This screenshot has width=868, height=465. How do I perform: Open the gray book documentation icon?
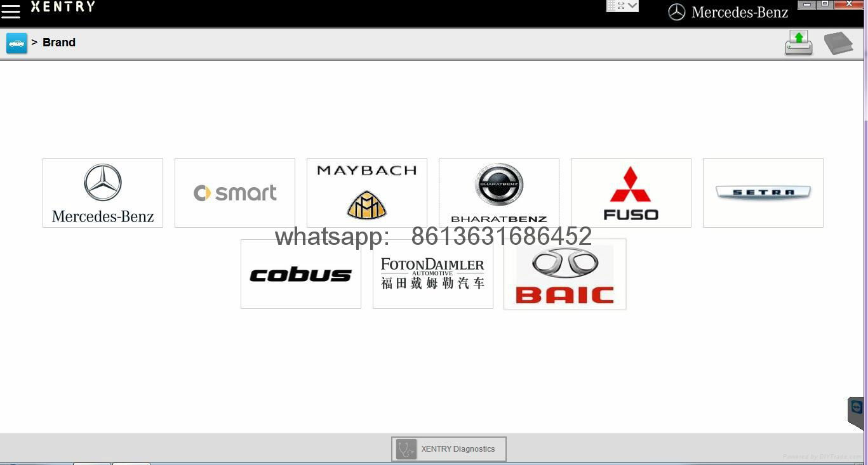click(x=838, y=44)
